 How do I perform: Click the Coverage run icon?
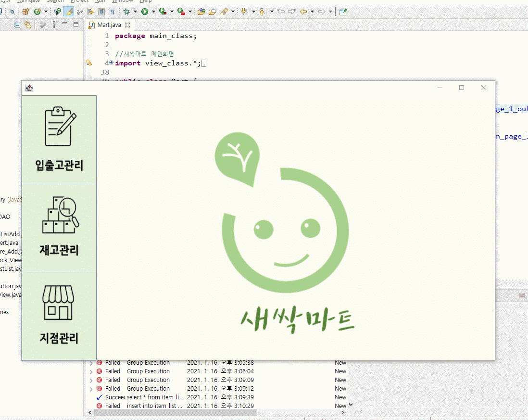pyautogui.click(x=163, y=12)
